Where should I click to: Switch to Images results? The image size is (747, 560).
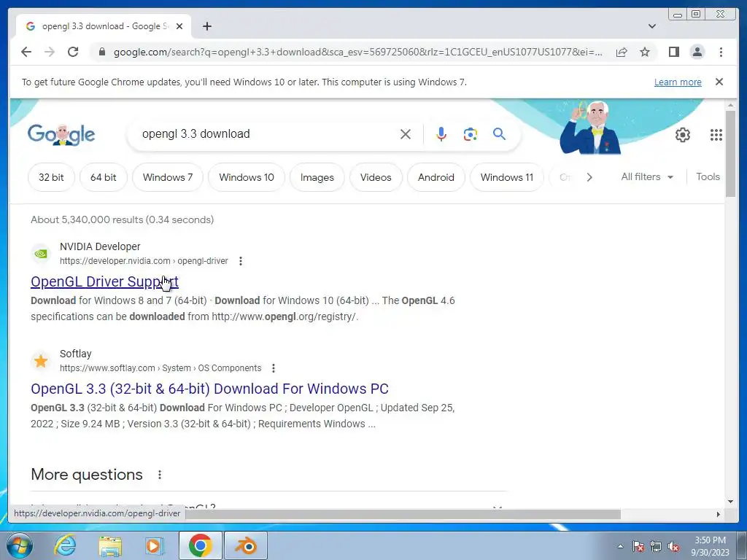(317, 177)
